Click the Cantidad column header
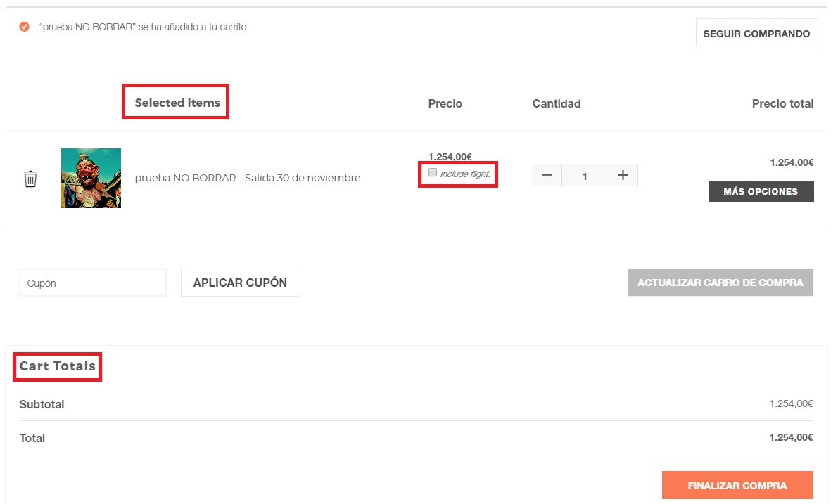The height and width of the screenshot is (504, 838). (557, 103)
